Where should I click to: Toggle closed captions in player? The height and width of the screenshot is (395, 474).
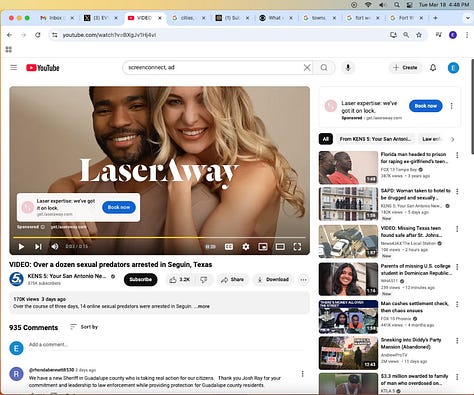click(x=229, y=247)
